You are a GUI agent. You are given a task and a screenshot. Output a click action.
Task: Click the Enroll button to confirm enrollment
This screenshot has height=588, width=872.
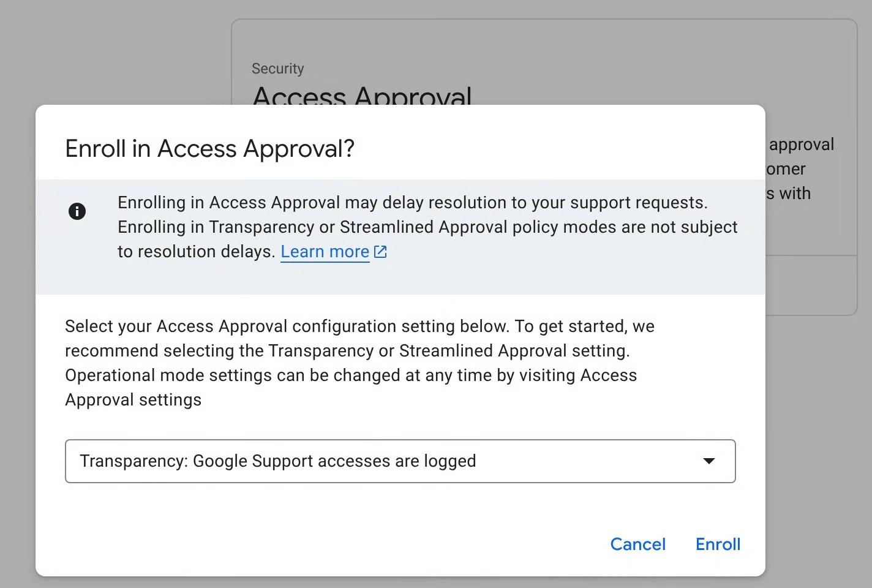(717, 544)
